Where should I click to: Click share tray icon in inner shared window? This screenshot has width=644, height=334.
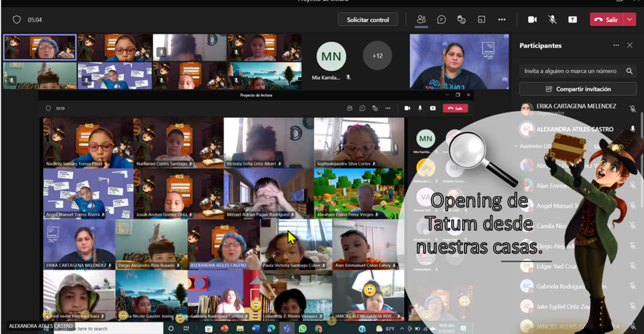tap(433, 108)
